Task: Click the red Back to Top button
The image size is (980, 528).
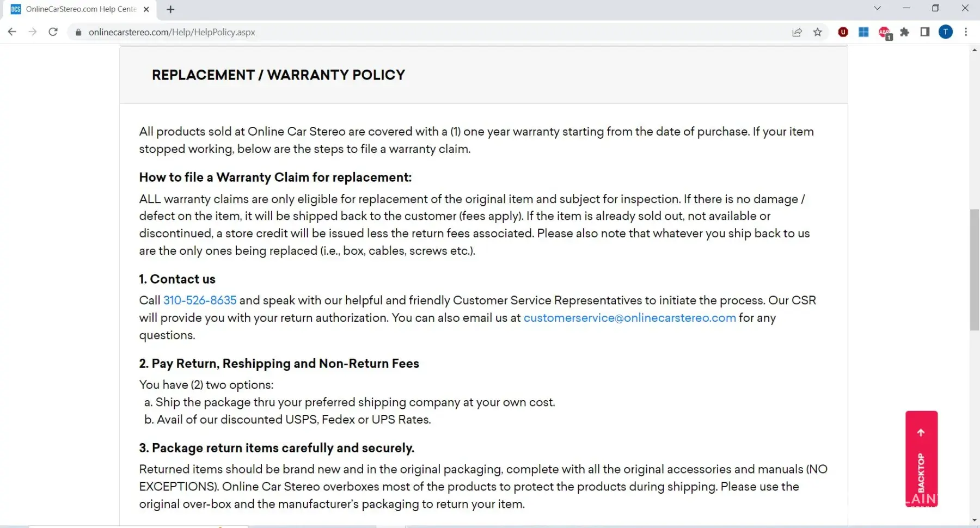Action: coord(921,458)
